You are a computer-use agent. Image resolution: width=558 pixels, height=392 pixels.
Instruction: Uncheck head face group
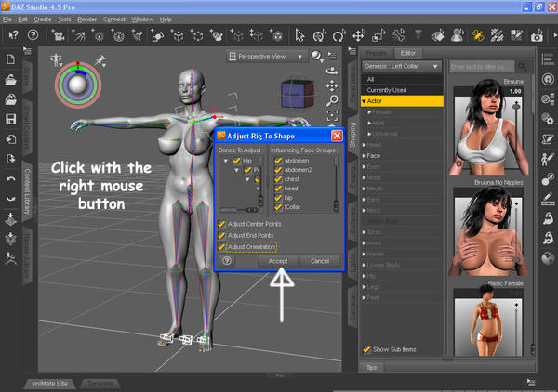(x=278, y=189)
